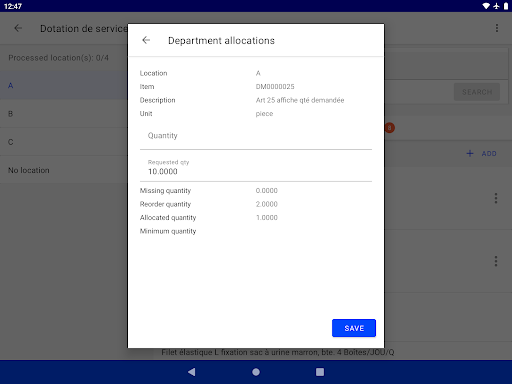Click the clock showing 12:47
This screenshot has height=384, width=512.
[x=13, y=6]
